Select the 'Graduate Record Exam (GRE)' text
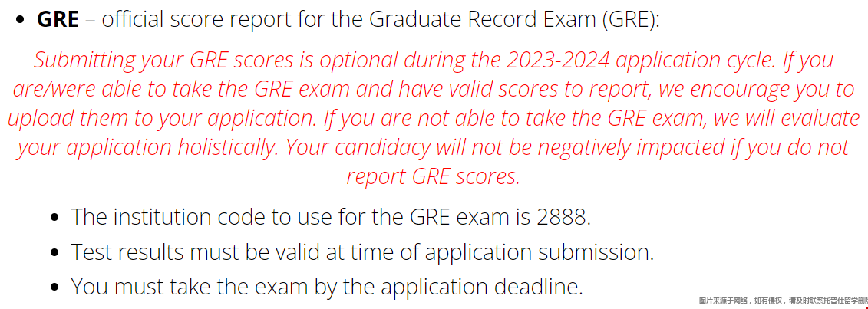 513,20
